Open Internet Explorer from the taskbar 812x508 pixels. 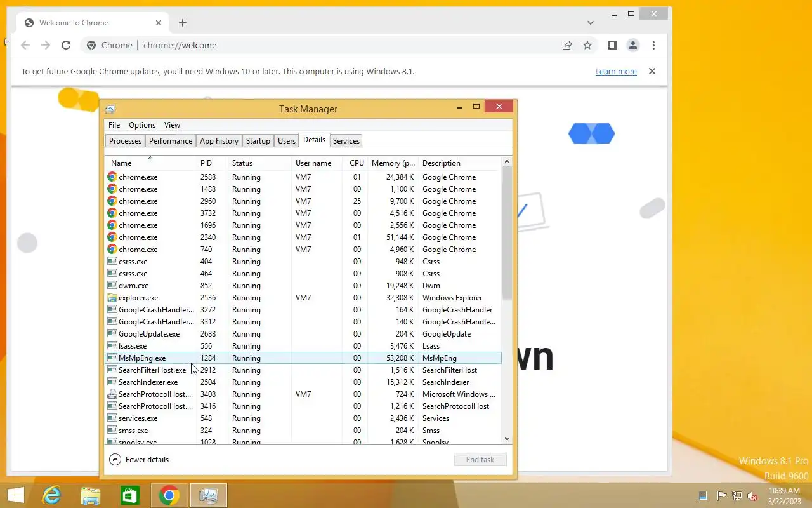51,495
